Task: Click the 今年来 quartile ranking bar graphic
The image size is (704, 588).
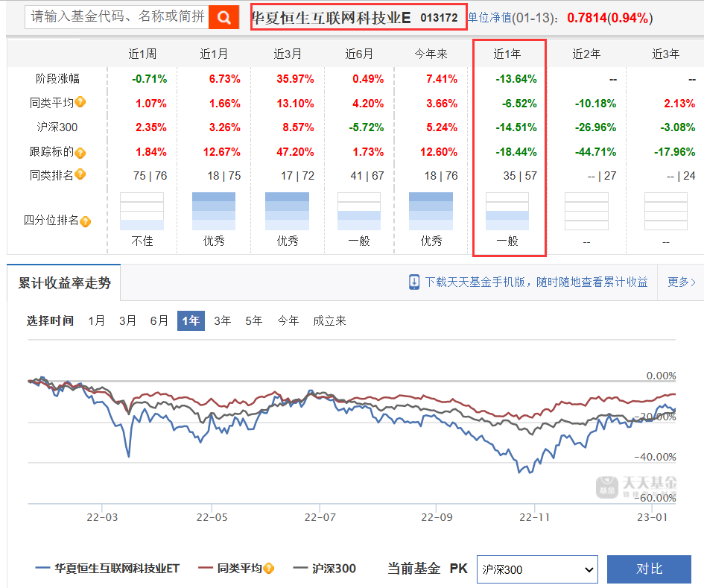Action: (x=431, y=211)
